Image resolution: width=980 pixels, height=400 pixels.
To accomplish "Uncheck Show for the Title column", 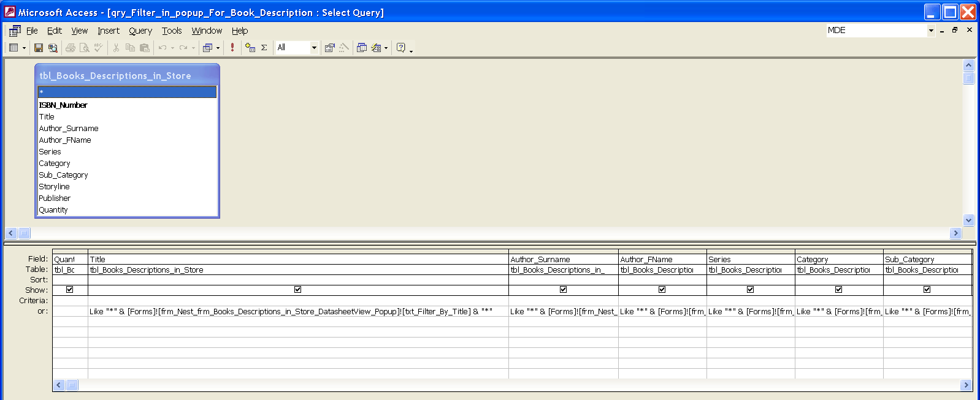I will click(x=298, y=290).
